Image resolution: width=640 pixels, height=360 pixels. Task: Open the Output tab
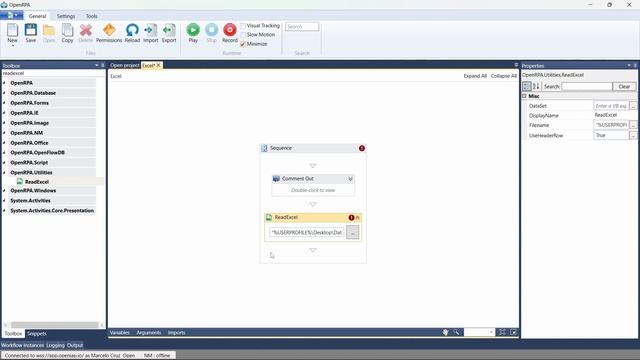click(75, 345)
